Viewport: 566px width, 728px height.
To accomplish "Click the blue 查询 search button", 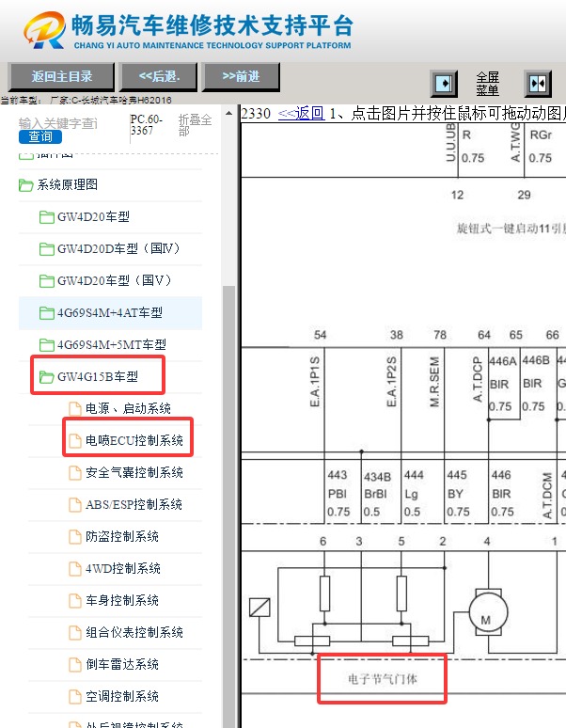I will 40,137.
